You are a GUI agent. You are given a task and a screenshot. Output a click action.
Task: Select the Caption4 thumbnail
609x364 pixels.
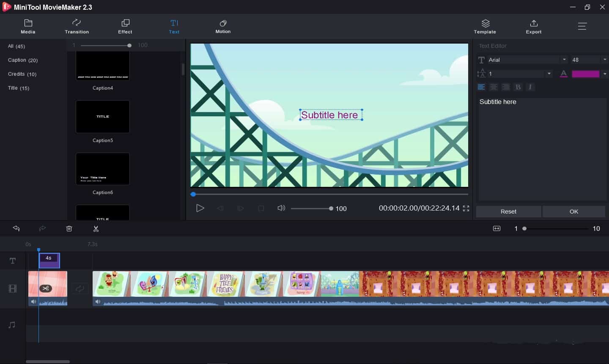103,66
